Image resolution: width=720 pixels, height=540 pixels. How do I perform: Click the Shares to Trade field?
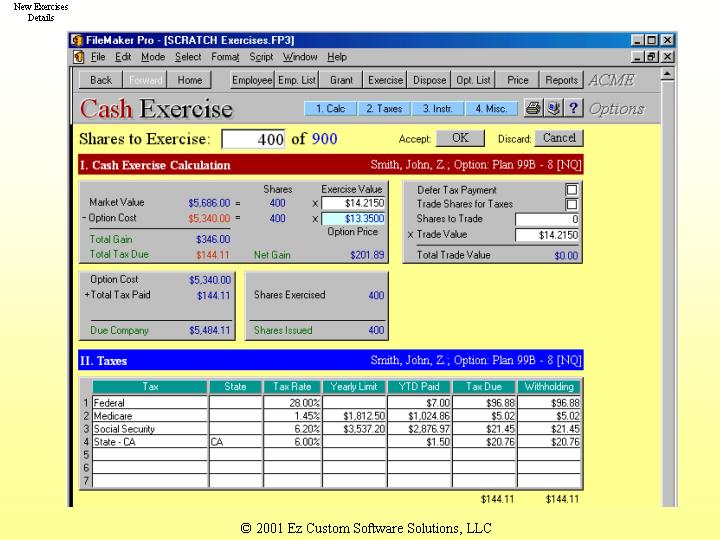tap(547, 219)
